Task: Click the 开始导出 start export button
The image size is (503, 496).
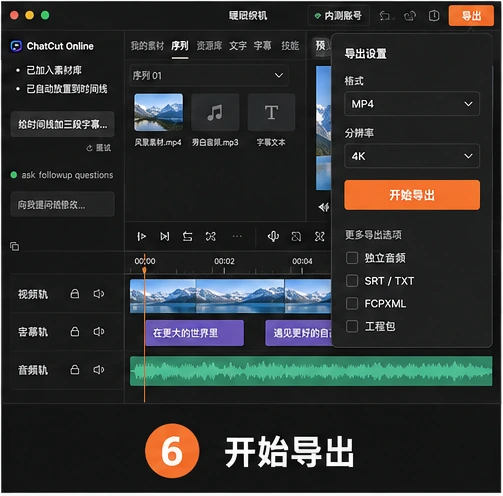Action: (412, 195)
